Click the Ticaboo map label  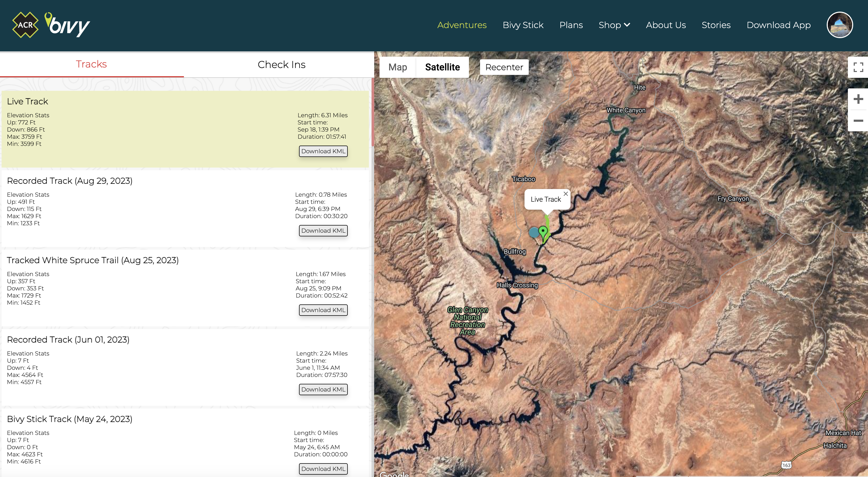(523, 179)
